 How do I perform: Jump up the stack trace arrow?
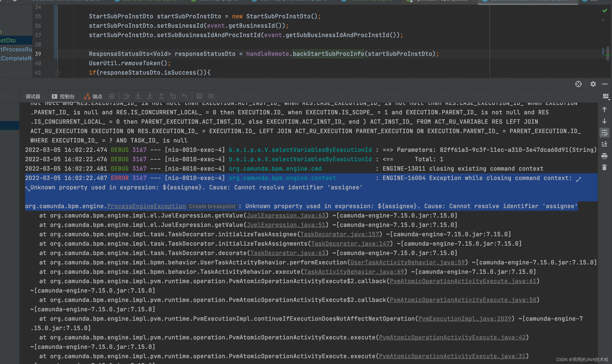[x=604, y=109]
